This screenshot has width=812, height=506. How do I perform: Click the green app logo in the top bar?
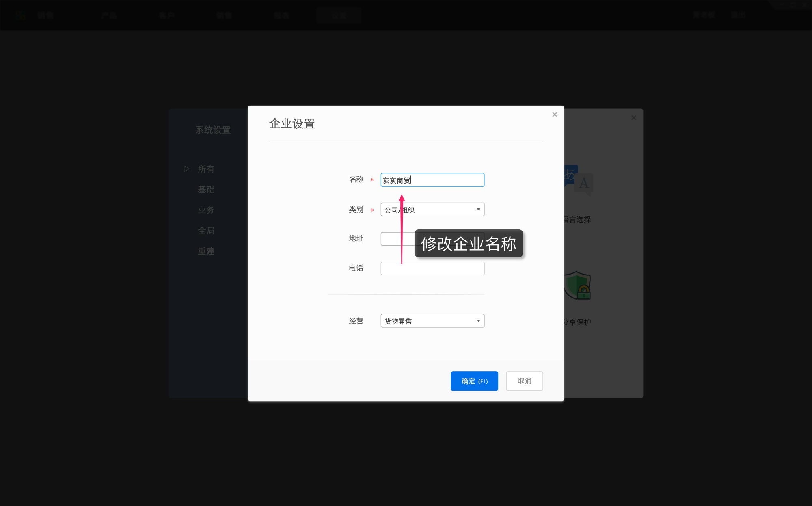(x=21, y=15)
